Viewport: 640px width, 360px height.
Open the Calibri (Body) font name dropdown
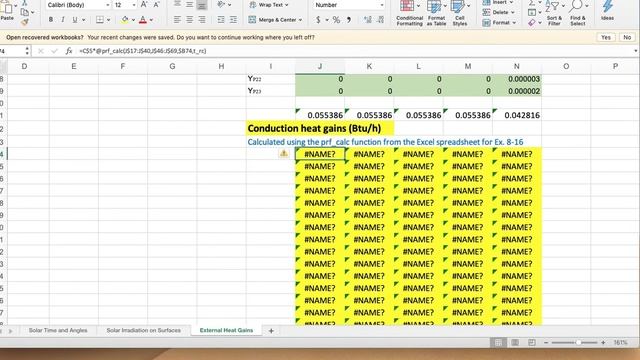[108, 5]
